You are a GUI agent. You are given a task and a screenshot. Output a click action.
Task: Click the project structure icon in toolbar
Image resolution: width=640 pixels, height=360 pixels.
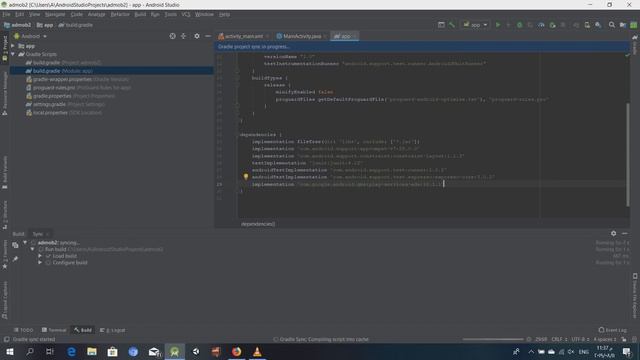[623, 25]
